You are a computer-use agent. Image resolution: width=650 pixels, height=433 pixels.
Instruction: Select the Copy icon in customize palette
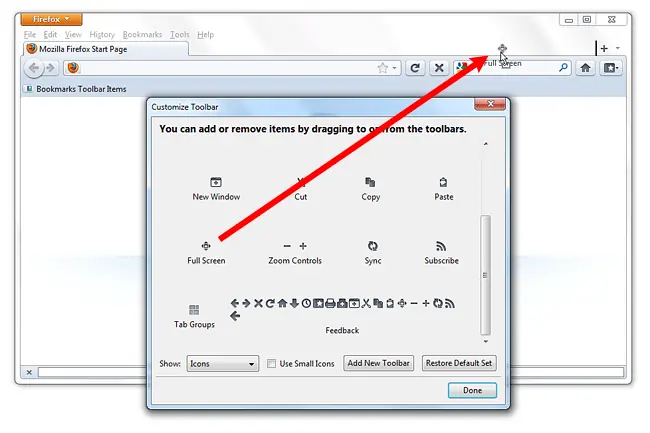coord(370,182)
